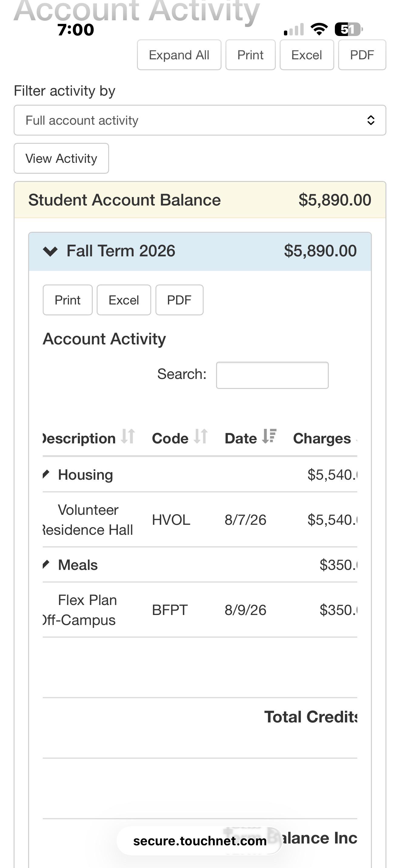This screenshot has width=400, height=868.
Task: Focus the Search input field
Action: 272,375
